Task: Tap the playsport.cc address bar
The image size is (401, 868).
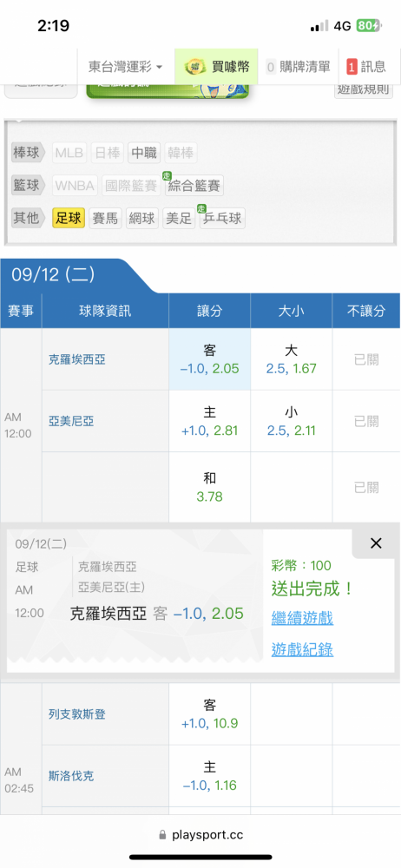Action: click(x=200, y=834)
